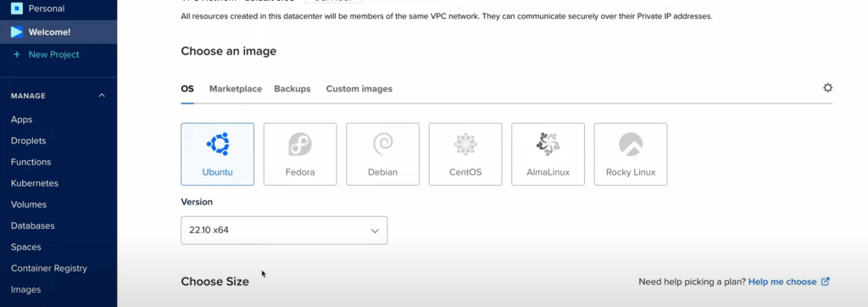868x307 pixels.
Task: Open image settings gear icon
Action: pyautogui.click(x=827, y=87)
